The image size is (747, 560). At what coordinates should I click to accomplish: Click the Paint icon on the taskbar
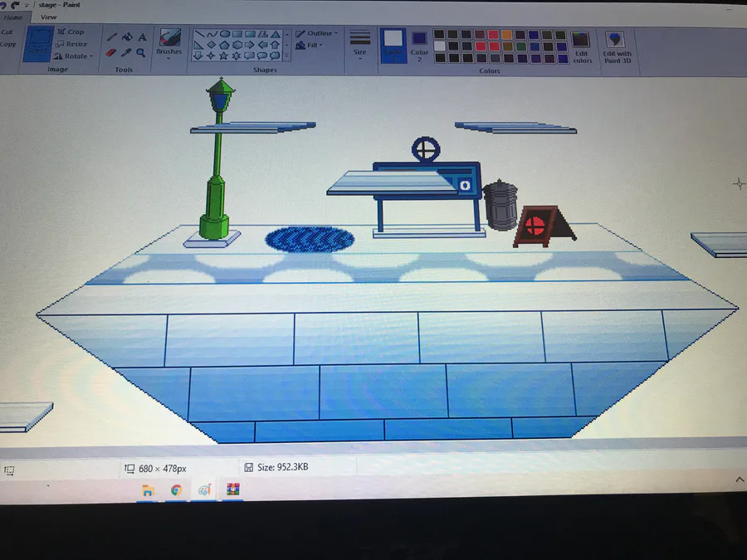point(205,489)
